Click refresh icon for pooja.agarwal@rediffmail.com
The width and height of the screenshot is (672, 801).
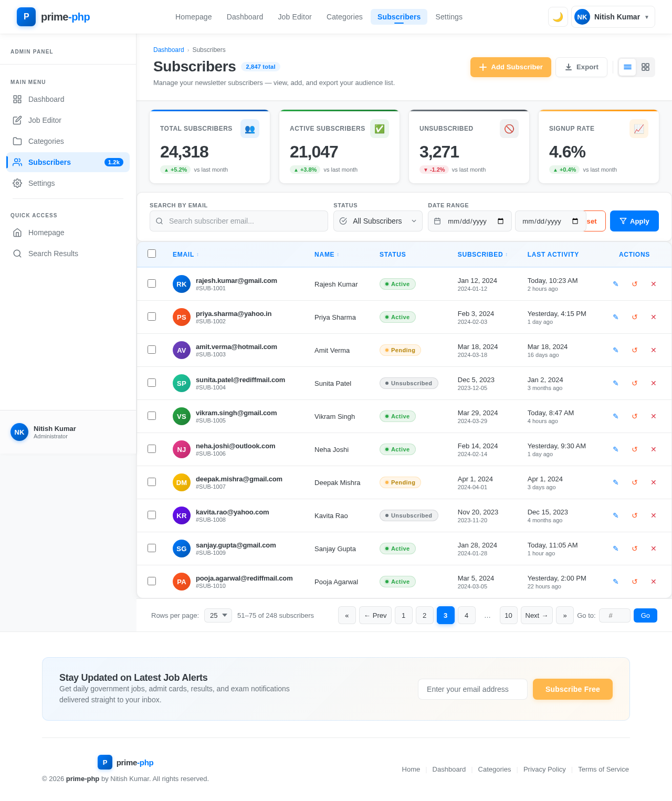(635, 582)
